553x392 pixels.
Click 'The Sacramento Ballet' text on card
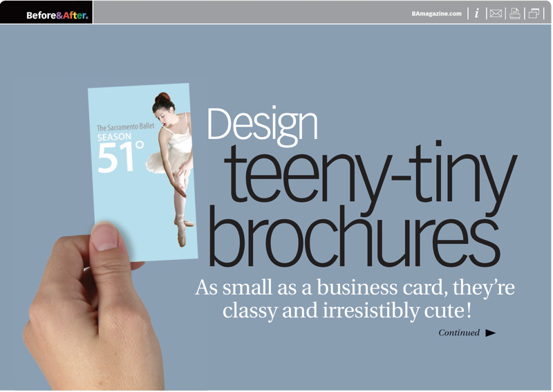coord(126,127)
